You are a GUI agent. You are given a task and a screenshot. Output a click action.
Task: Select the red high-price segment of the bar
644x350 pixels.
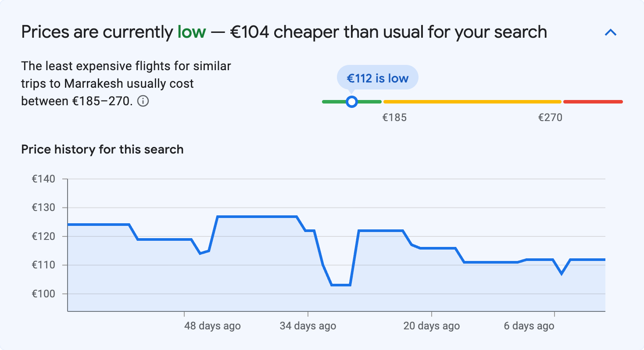click(x=592, y=101)
